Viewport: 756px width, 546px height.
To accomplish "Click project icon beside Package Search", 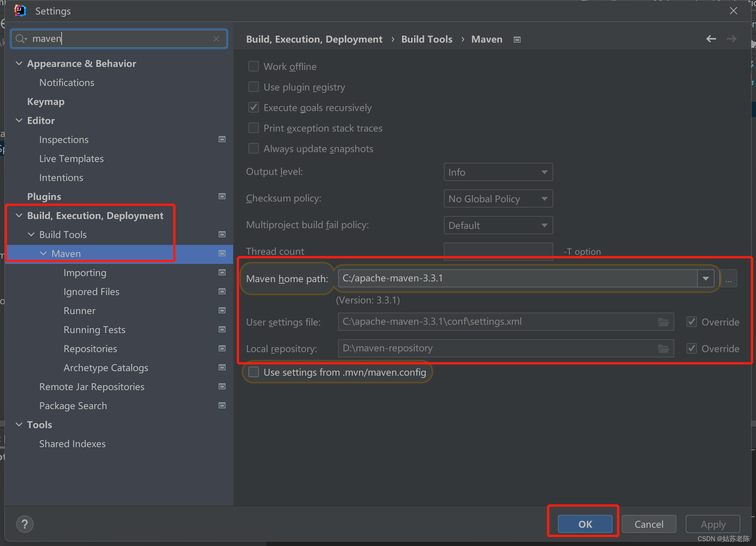I will 222,406.
